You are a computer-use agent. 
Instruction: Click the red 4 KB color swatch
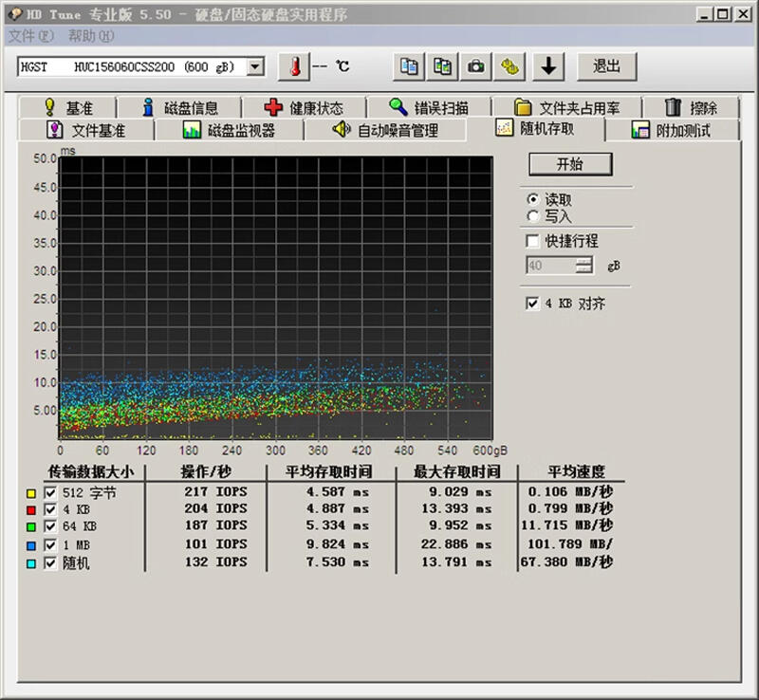coord(31,510)
